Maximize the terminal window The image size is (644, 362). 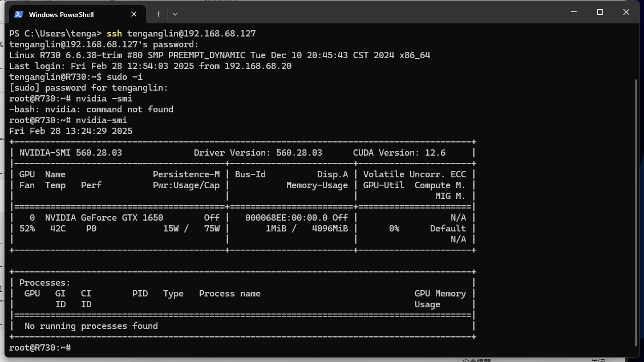(x=600, y=13)
